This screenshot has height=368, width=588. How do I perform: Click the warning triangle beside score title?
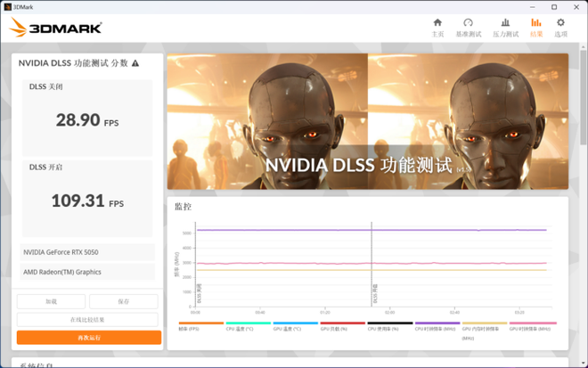(x=135, y=63)
